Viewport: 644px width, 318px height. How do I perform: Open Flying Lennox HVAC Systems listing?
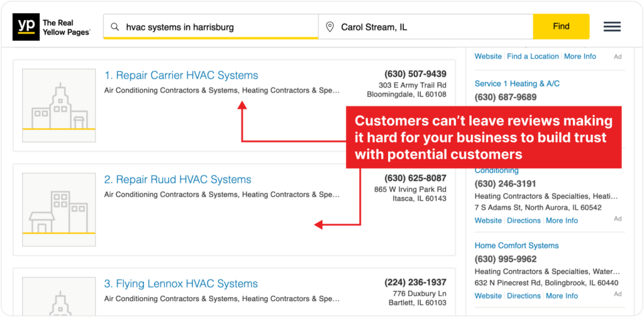(x=181, y=284)
